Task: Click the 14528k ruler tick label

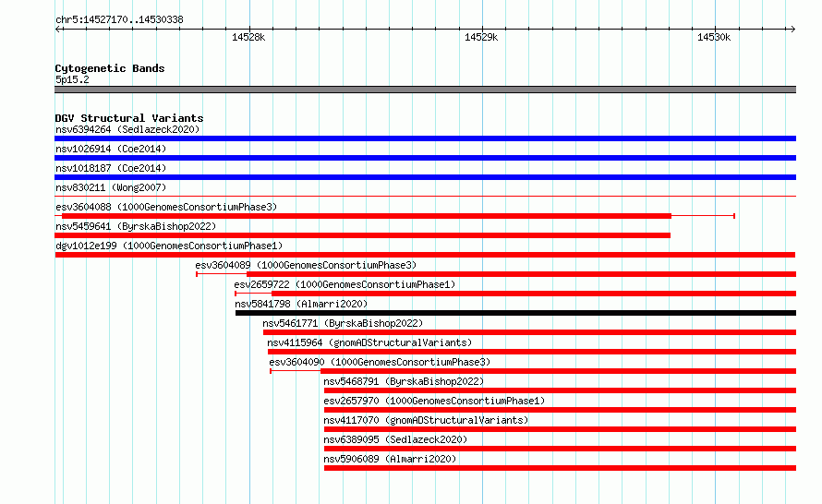Action: click(248, 37)
